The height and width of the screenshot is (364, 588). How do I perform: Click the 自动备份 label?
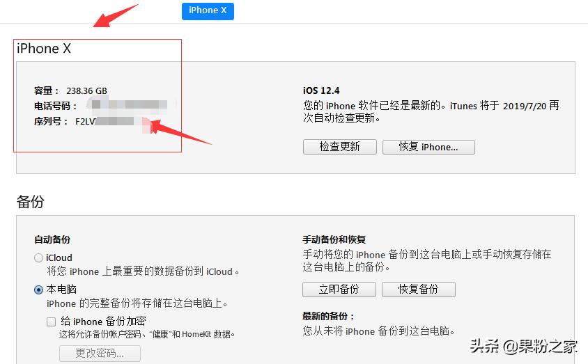[52, 239]
